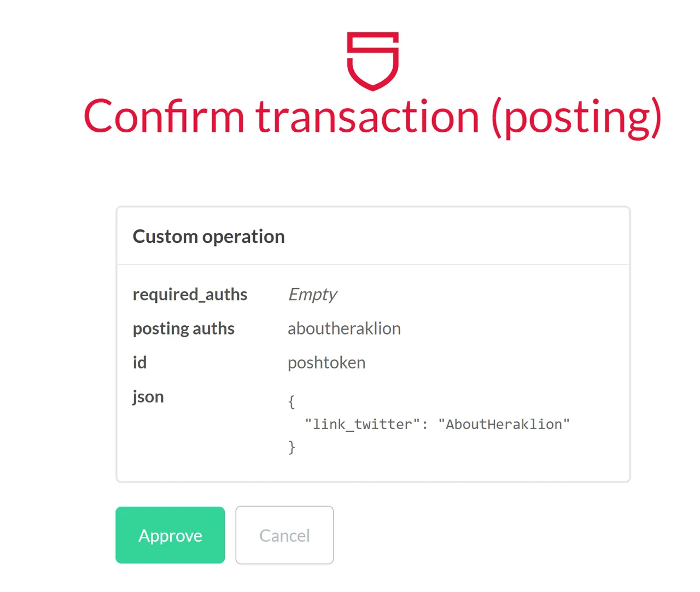Select the poshtoken id value

click(x=326, y=363)
